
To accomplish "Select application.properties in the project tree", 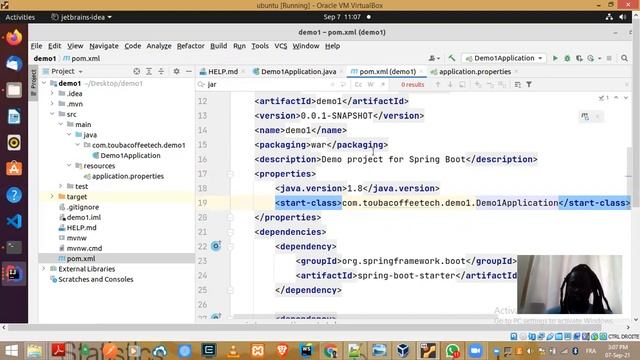I will pos(128,176).
